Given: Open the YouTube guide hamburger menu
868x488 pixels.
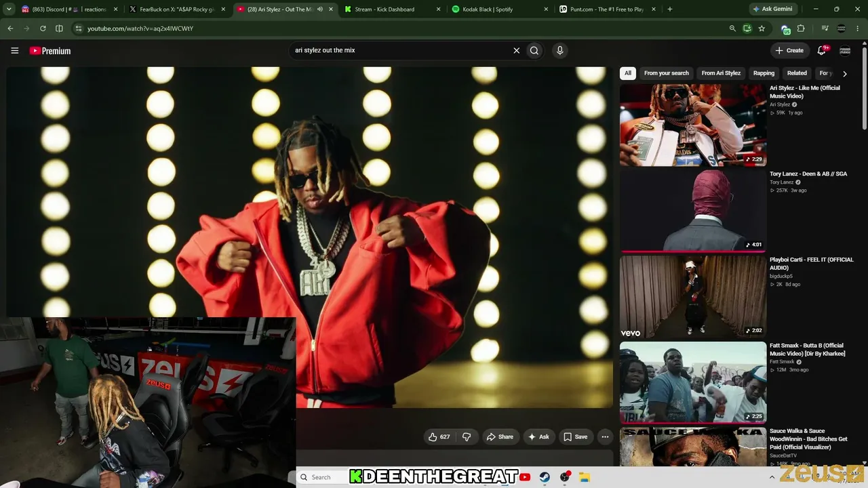Looking at the screenshot, I should pos(14,50).
